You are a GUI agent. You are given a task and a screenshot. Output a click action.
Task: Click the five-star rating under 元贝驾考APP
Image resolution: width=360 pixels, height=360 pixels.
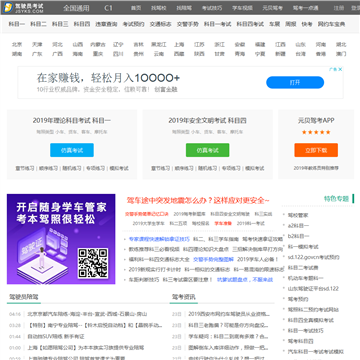316,132
